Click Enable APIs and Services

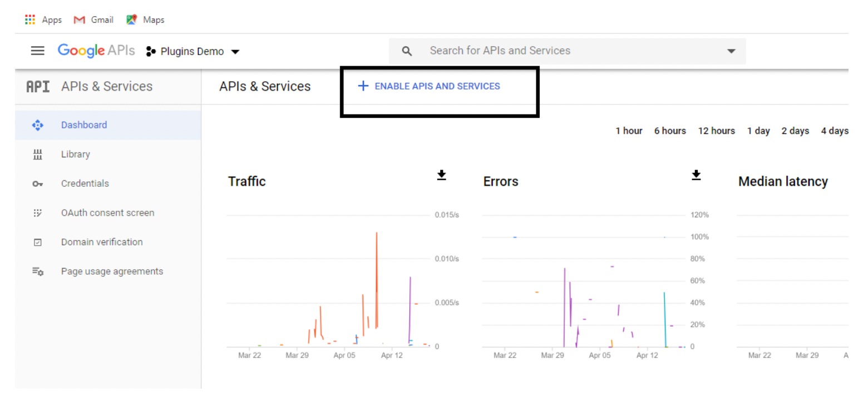pyautogui.click(x=429, y=86)
